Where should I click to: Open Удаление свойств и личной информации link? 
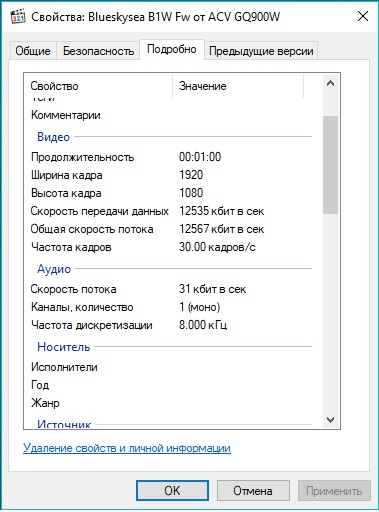click(x=127, y=448)
